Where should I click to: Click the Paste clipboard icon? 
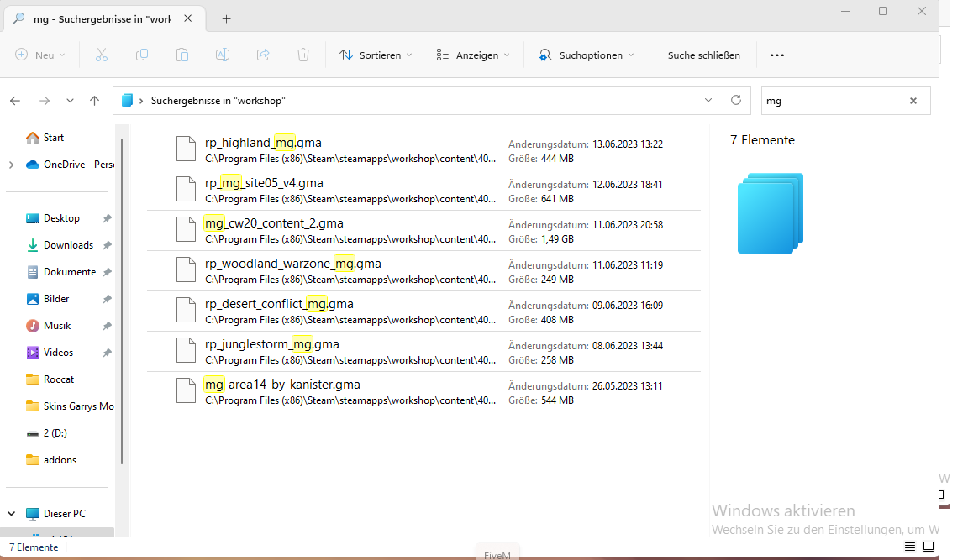click(x=182, y=55)
